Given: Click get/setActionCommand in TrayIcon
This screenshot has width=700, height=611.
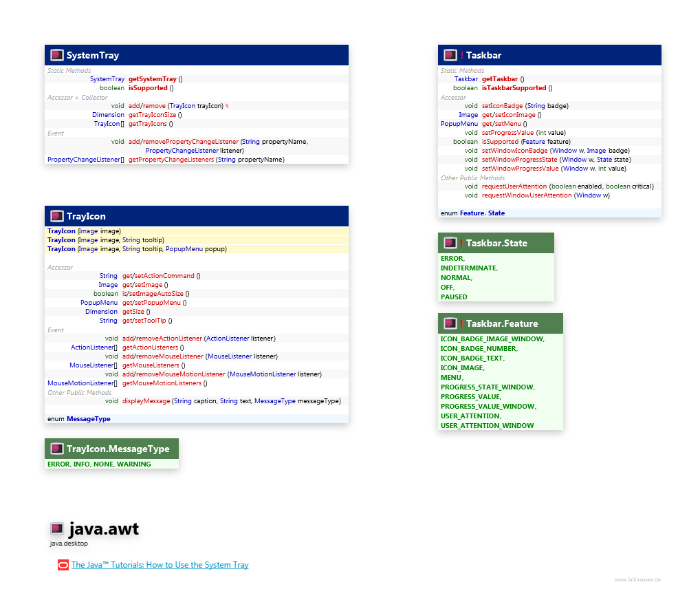Looking at the screenshot, I should coord(158,276).
